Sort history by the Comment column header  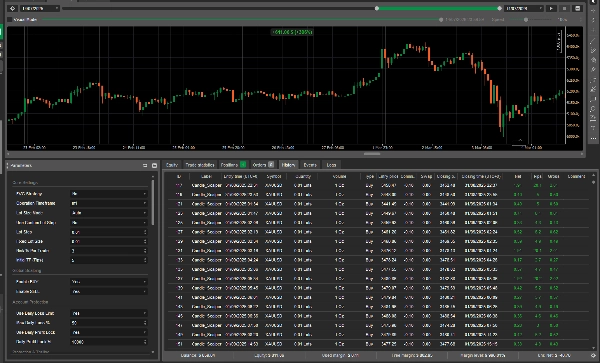[576, 176]
